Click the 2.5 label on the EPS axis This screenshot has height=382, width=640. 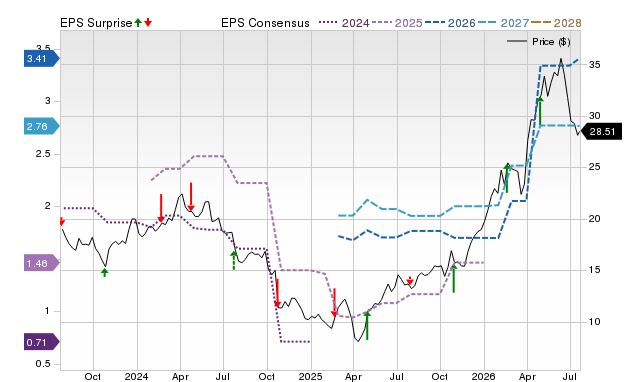44,154
